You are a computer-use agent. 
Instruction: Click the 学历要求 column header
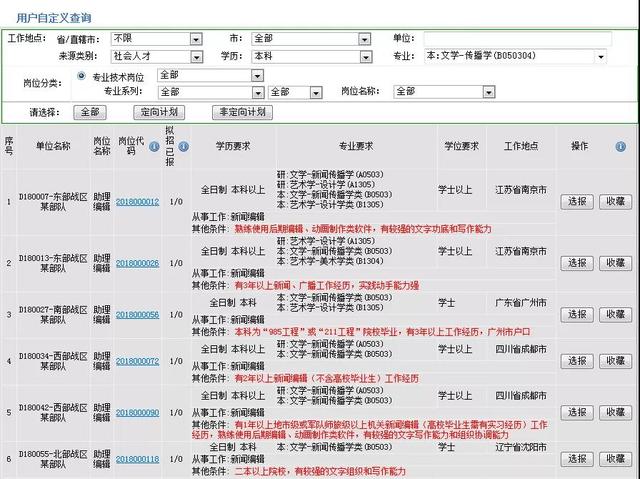coord(233,146)
